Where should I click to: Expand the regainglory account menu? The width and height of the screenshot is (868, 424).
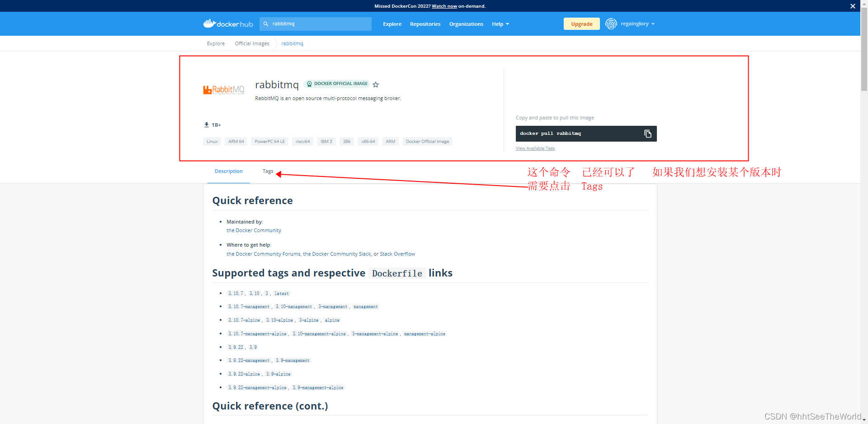tap(637, 24)
